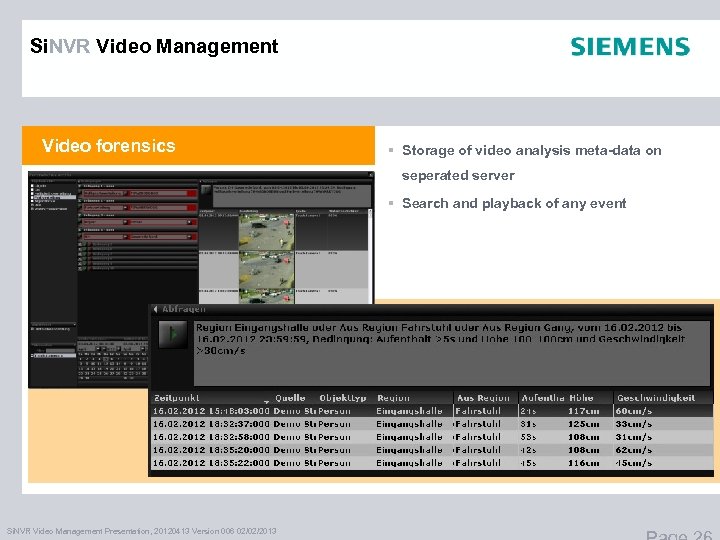The width and height of the screenshot is (720, 540).
Task: Select the result row timestamped 18:32:58:000
Action: coord(432,437)
